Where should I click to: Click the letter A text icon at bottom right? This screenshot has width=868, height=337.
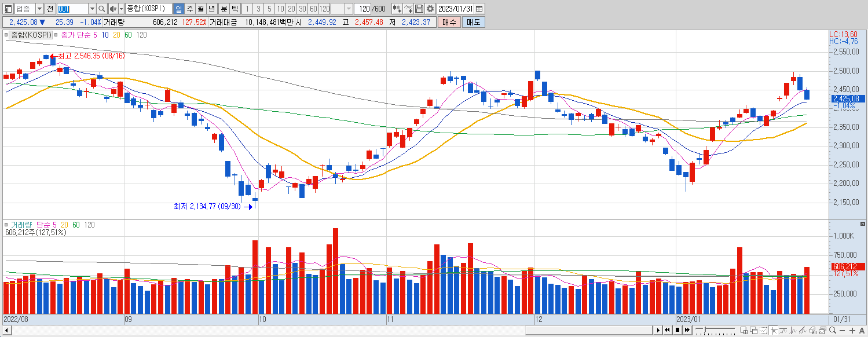pos(862,331)
